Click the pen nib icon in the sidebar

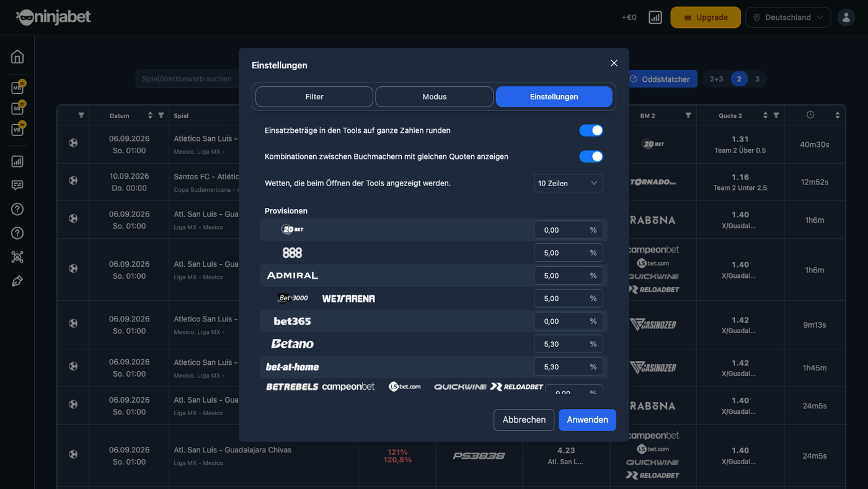pyautogui.click(x=17, y=281)
